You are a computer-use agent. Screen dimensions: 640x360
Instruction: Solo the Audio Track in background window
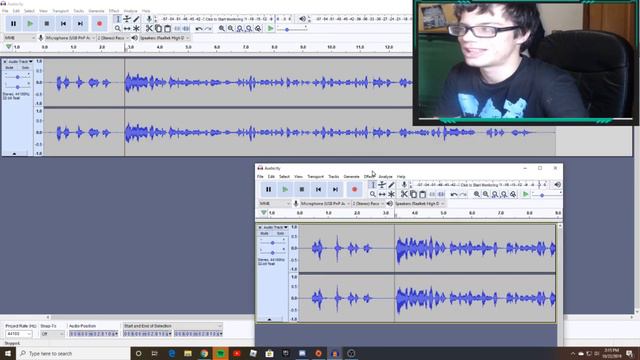point(25,68)
